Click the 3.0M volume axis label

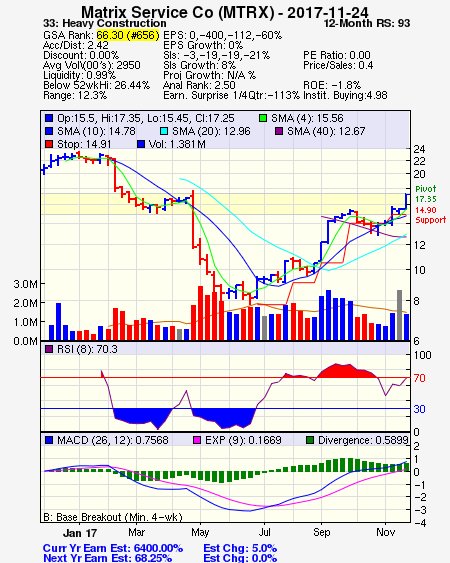(25, 284)
